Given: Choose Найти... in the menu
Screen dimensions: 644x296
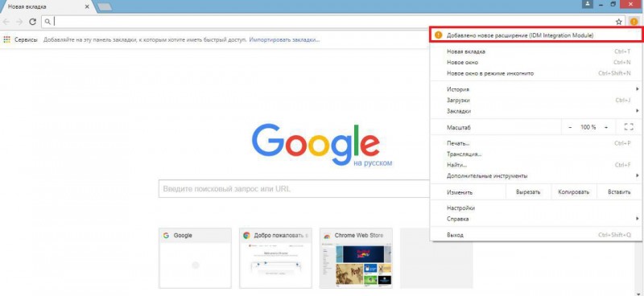Looking at the screenshot, I should coord(536,165).
